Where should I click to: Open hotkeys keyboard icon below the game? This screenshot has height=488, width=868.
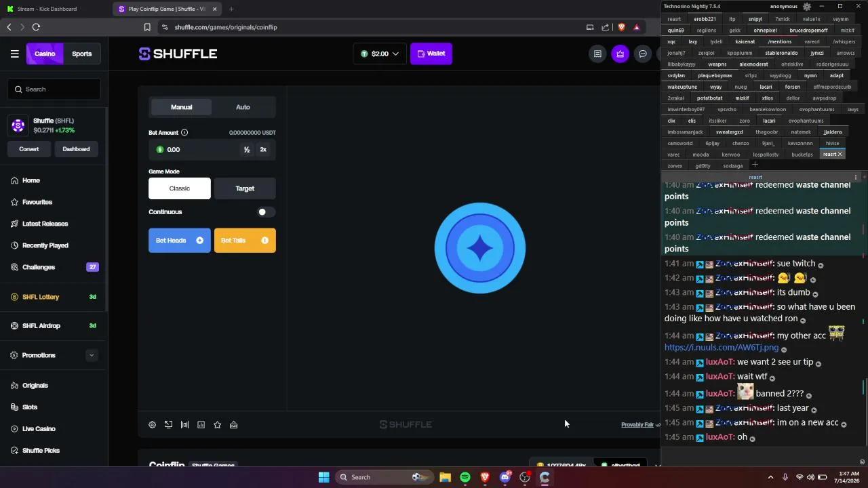click(233, 425)
